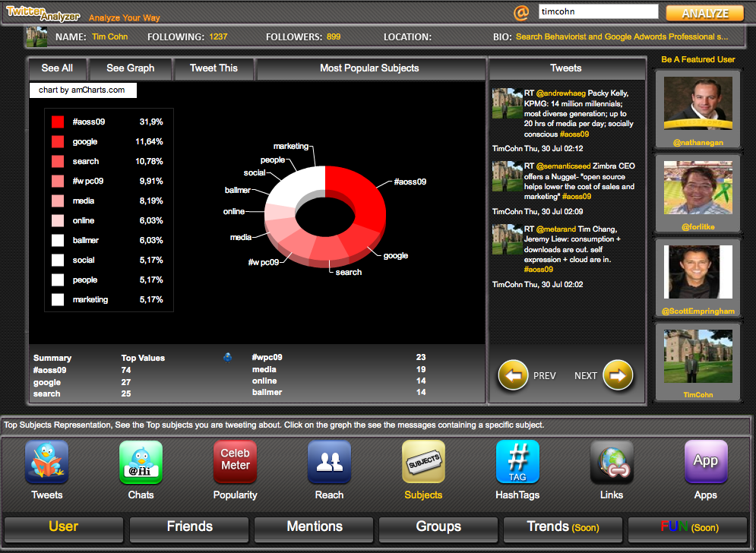Open the Groups tab

point(438,527)
